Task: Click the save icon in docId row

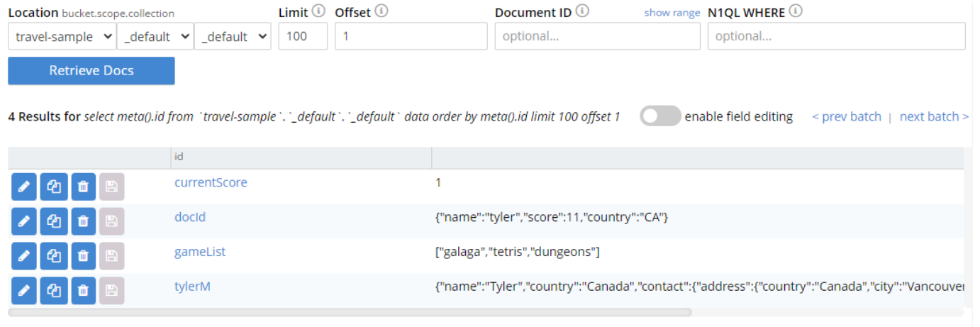Action: (x=111, y=221)
